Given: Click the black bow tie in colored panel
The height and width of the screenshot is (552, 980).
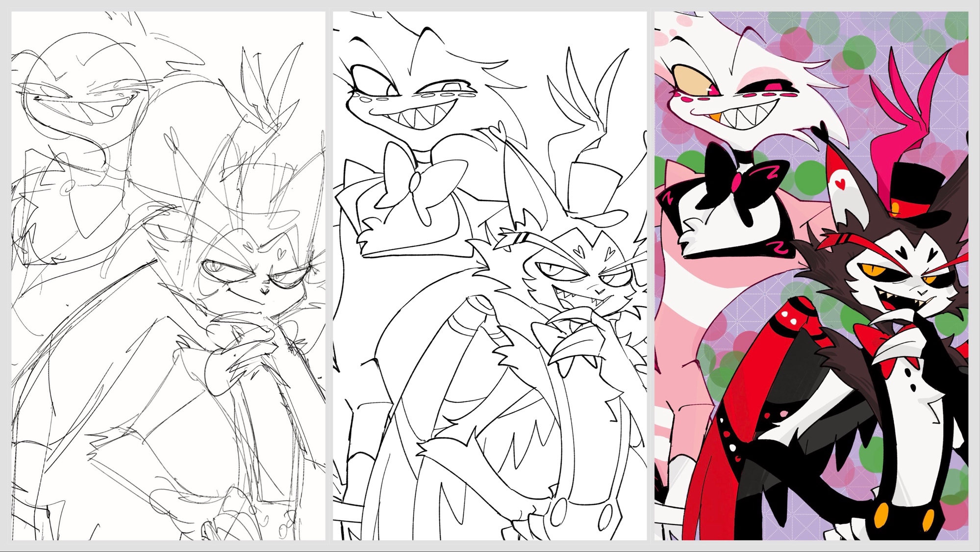Looking at the screenshot, I should click(x=735, y=182).
